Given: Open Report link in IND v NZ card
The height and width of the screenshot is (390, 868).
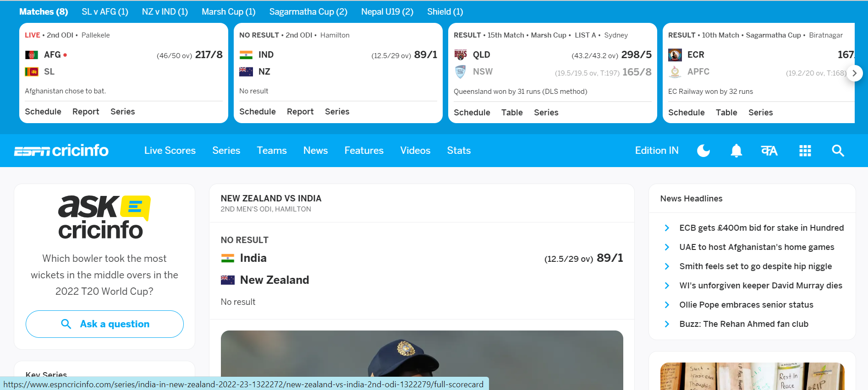Looking at the screenshot, I should pyautogui.click(x=300, y=112).
